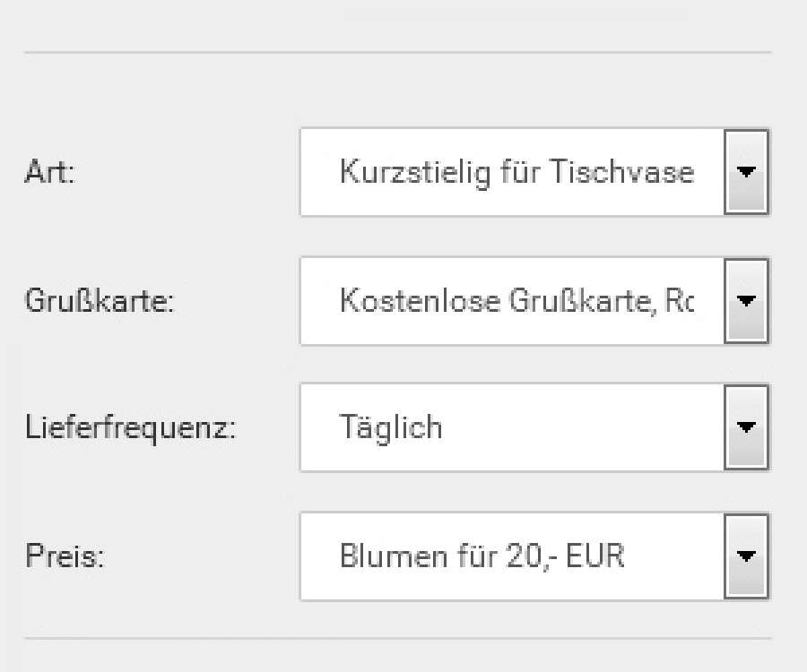807x672 pixels.
Task: Click the 'Grußkarte:' field label
Action: pyautogui.click(x=99, y=302)
